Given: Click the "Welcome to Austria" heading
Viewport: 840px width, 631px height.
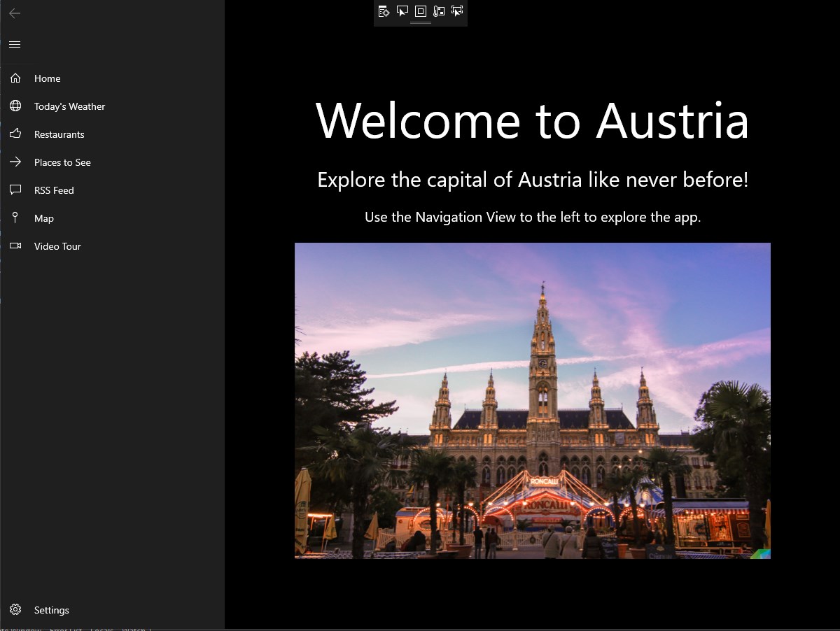Looking at the screenshot, I should coord(533,120).
